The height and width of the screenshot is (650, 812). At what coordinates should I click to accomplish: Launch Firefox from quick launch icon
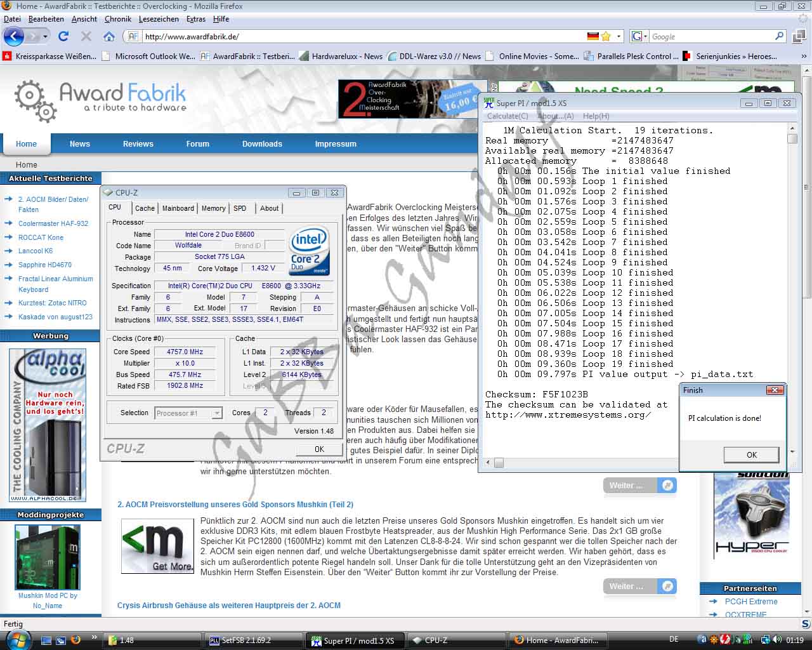75,640
